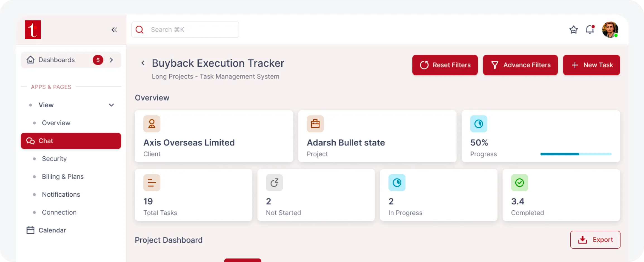Click the New Task button
Screen dimensions: 644x262
(x=591, y=65)
